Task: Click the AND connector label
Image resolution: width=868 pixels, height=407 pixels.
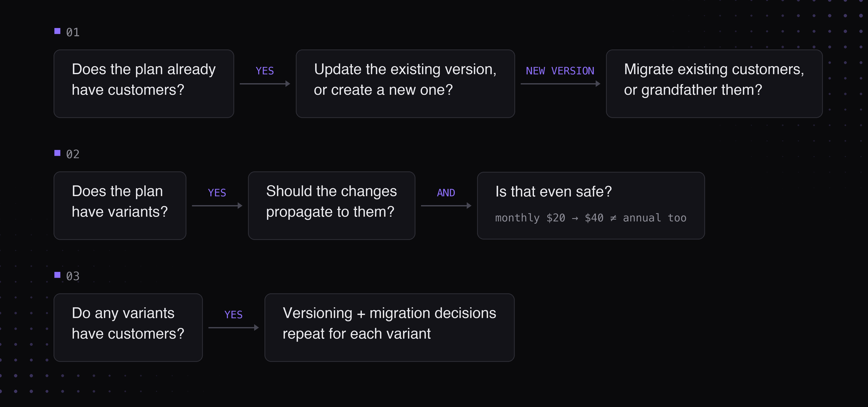Action: 446,193
